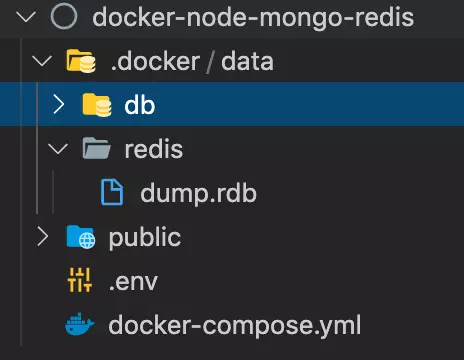Click the .env sliders settings icon
Screen dimensions: 464x360
click(x=80, y=280)
